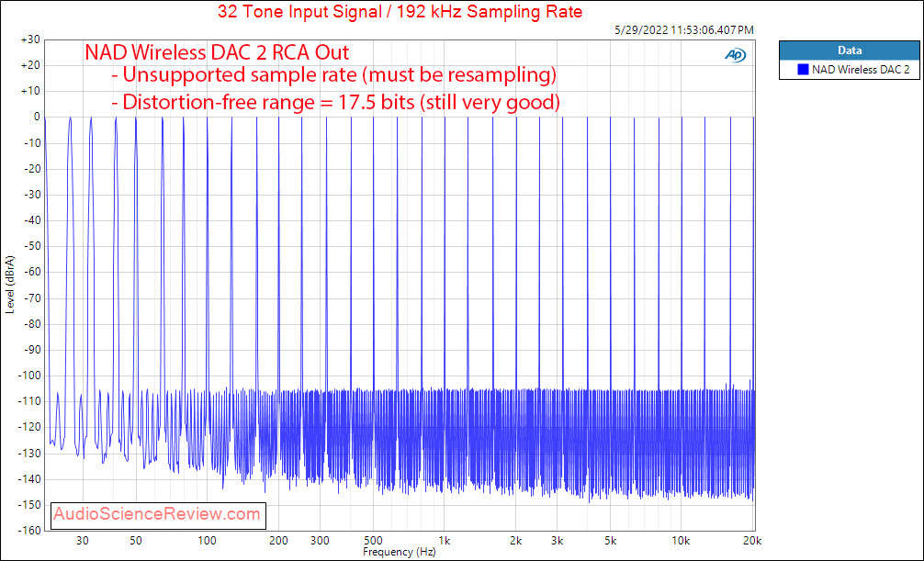This screenshot has height=561, width=924.
Task: Click the -160 y-axis tick label
Action: [x=28, y=531]
